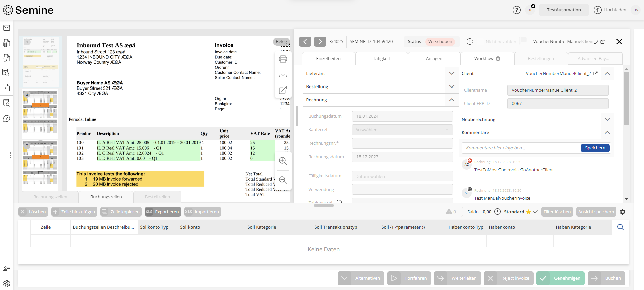Search booking lines with magnifier icon
Viewport: 644px width, 290px height.
tap(620, 227)
